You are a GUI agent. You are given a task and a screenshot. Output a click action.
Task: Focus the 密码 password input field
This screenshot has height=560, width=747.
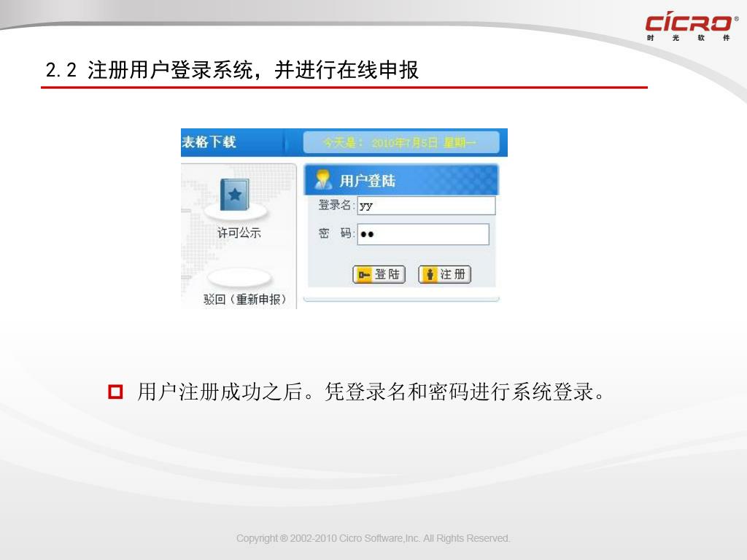[423, 234]
